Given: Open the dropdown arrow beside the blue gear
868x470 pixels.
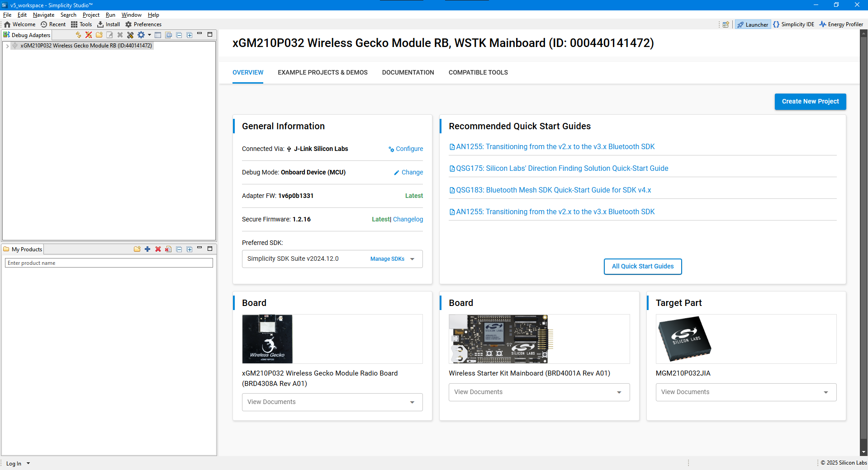Looking at the screenshot, I should point(149,35).
